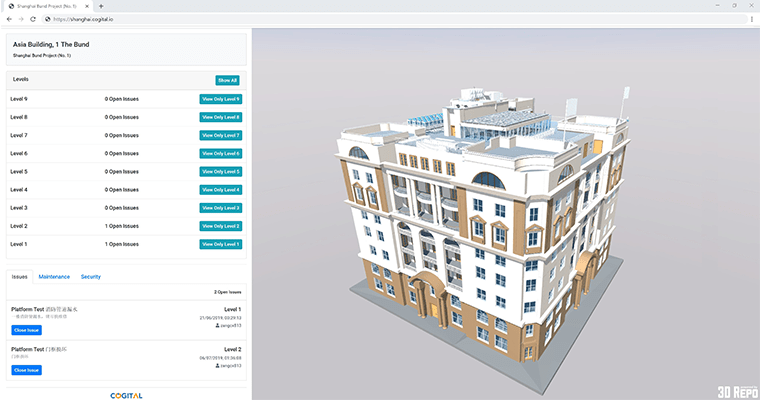Open the browser three-dot menu
Viewport: 760px width, 400px height.
click(x=752, y=19)
